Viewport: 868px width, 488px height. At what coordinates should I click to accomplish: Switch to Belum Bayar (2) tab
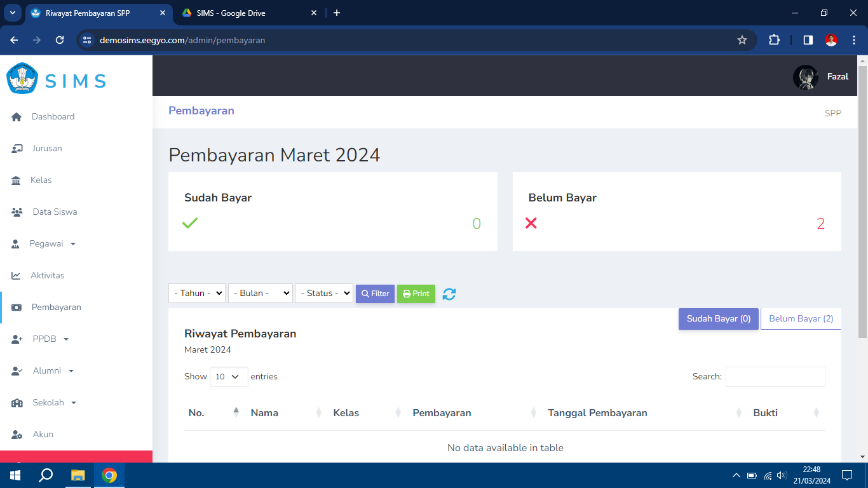[801, 319]
